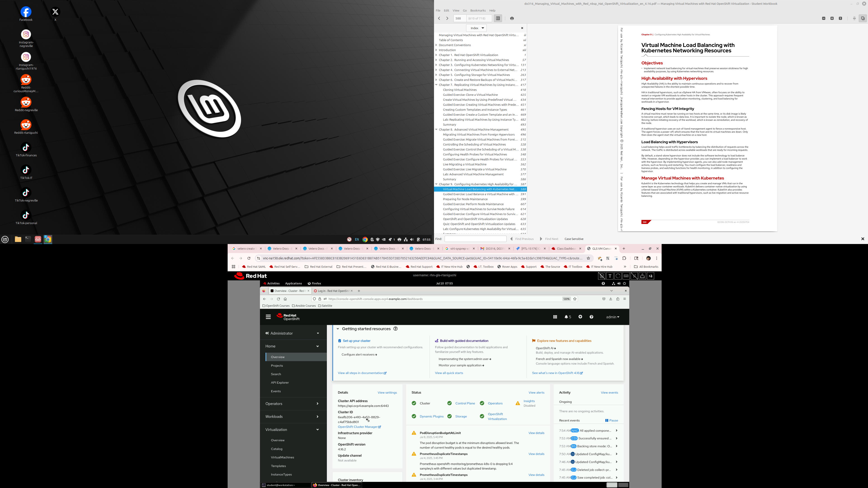Open the Bookmarks menu in PDF viewer
Screen dimensions: 868x488
478,10
